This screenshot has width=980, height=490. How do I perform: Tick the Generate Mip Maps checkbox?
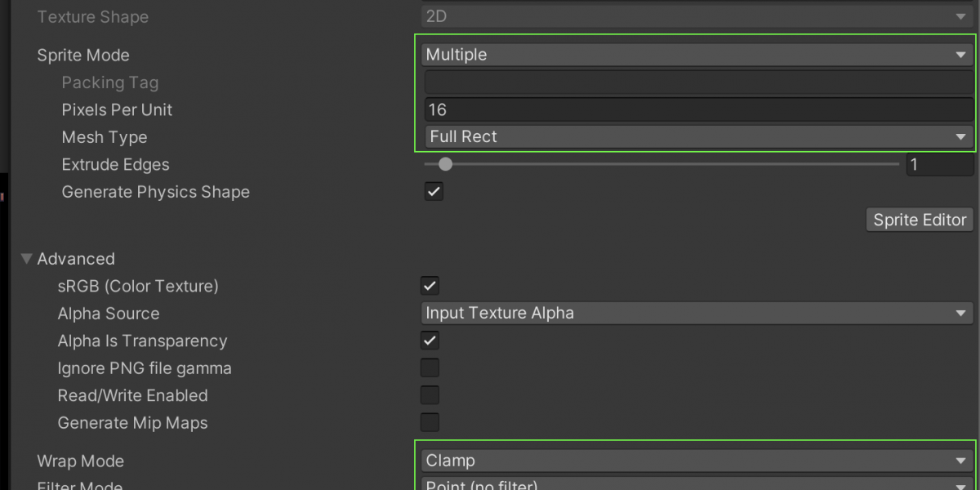[430, 422]
